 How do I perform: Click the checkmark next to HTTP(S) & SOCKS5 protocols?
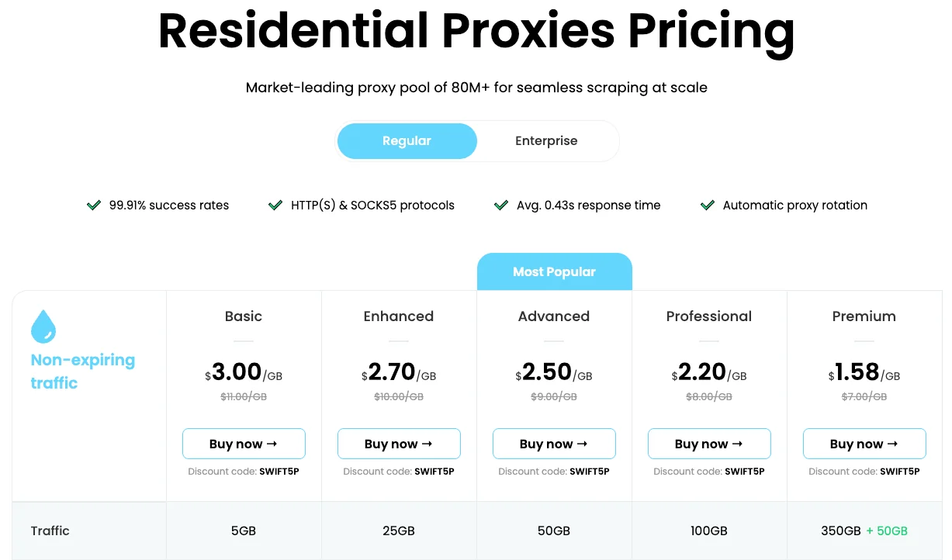click(x=275, y=205)
